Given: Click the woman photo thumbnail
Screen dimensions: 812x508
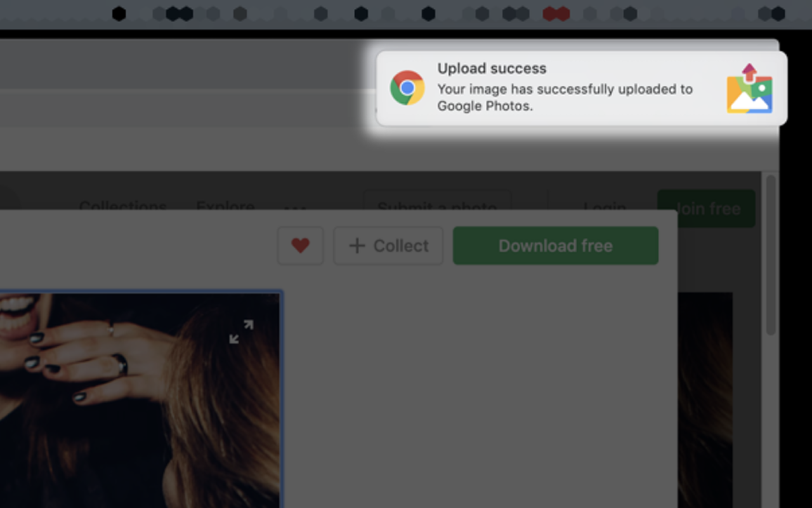Looking at the screenshot, I should click(140, 400).
